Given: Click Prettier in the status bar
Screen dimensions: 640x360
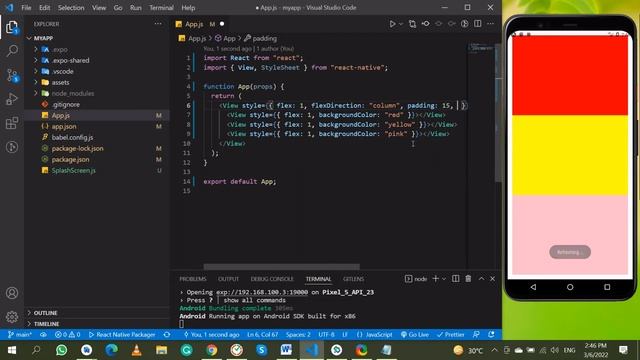Looking at the screenshot, I should tap(451, 335).
